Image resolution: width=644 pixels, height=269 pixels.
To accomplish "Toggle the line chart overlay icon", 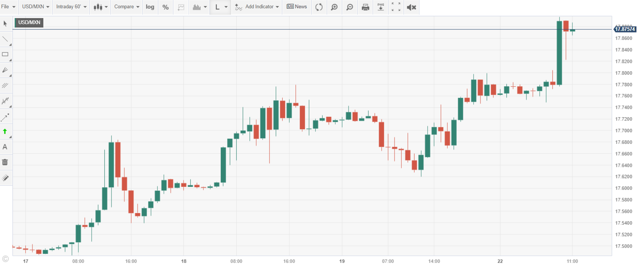I will (181, 7).
